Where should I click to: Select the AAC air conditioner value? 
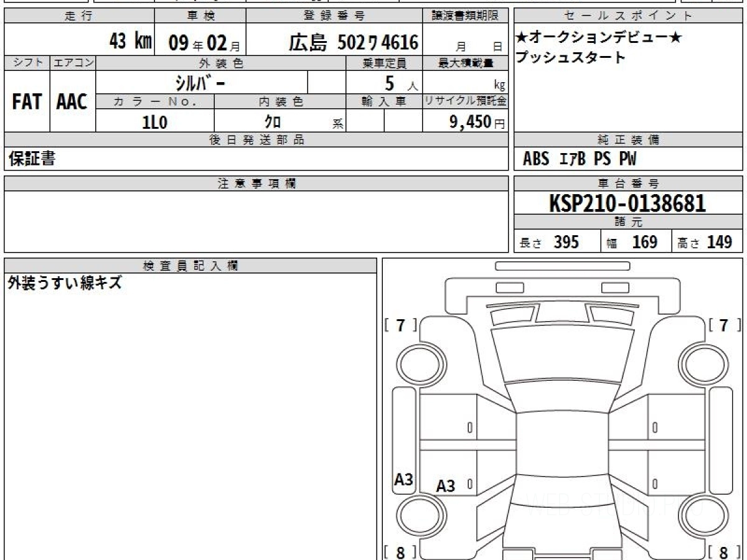(72, 102)
